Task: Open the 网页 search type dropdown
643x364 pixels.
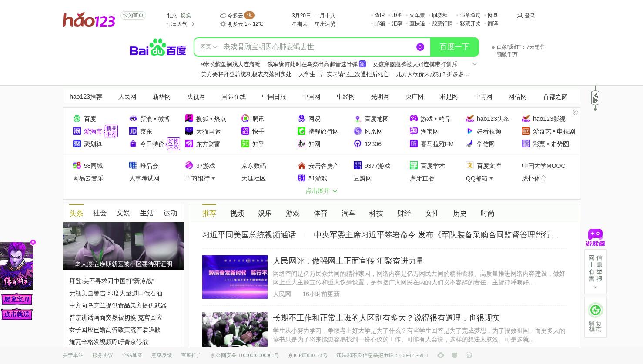Action: [209, 47]
